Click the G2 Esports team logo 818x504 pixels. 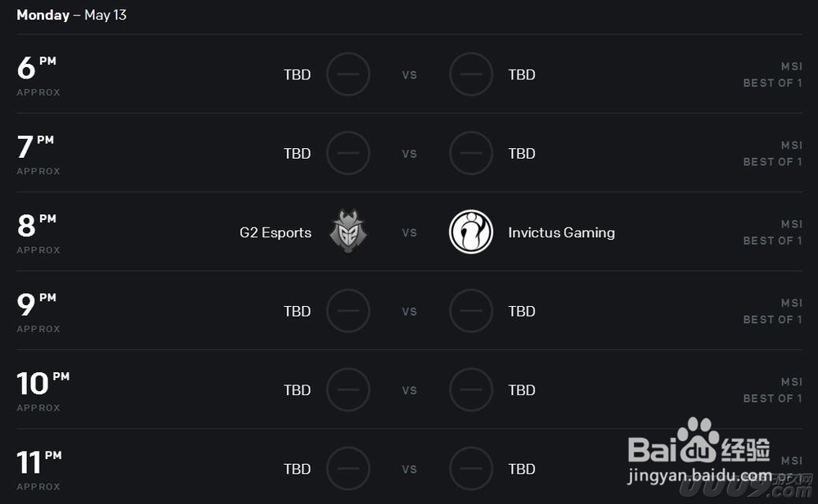(348, 232)
